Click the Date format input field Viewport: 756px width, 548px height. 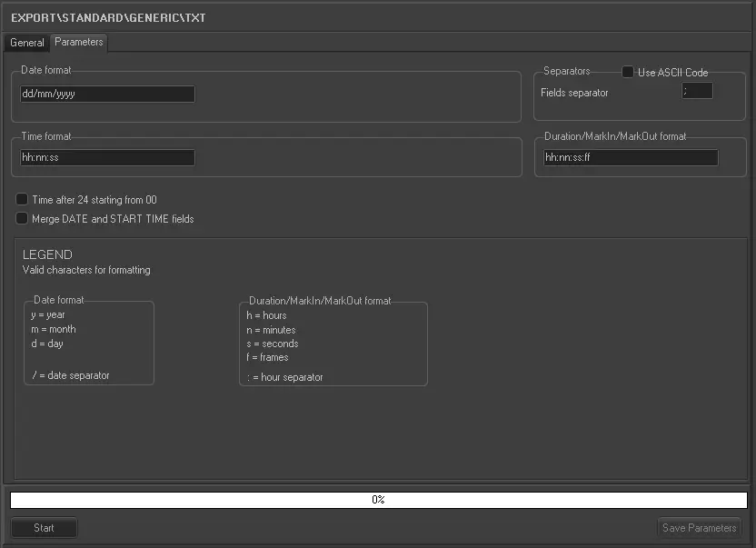click(x=107, y=95)
